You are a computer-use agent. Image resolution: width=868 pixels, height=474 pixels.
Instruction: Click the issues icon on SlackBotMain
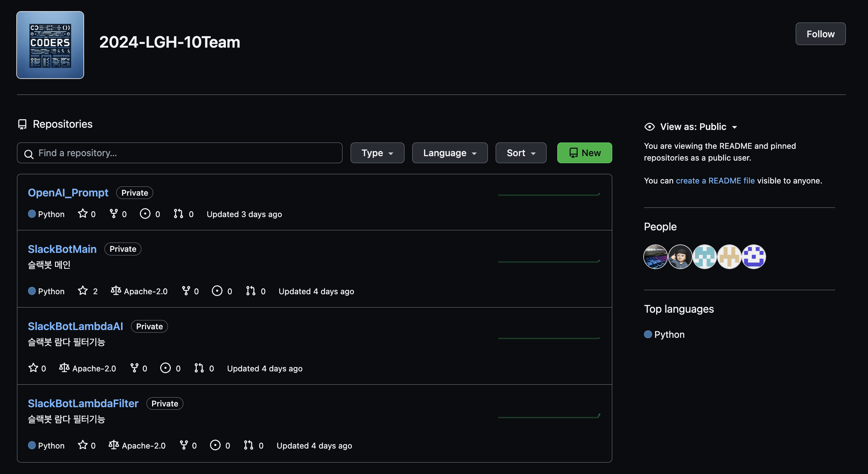tap(217, 291)
